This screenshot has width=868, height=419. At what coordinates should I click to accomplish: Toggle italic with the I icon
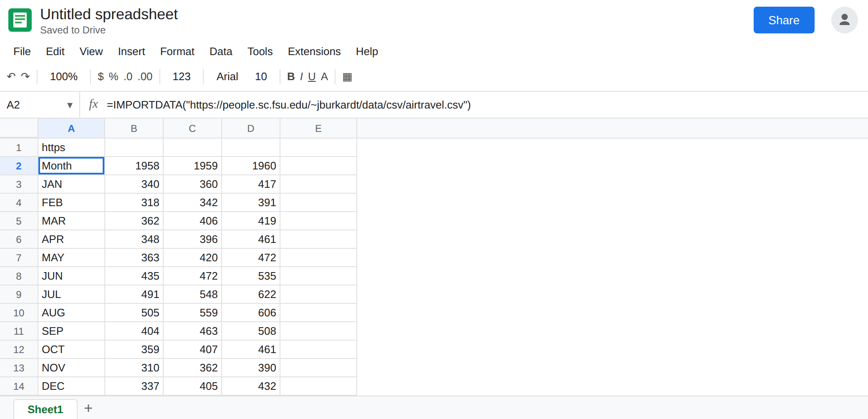coord(301,76)
